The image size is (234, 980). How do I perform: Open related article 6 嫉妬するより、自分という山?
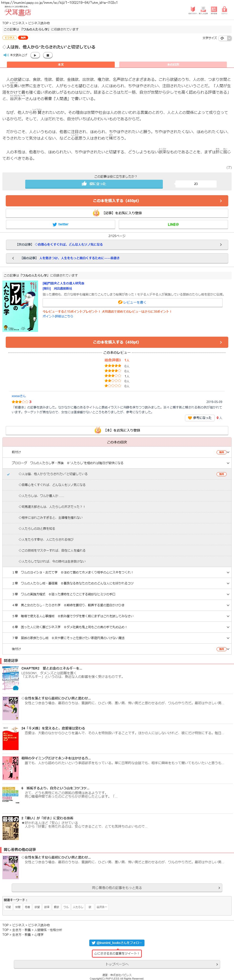click(56, 788)
